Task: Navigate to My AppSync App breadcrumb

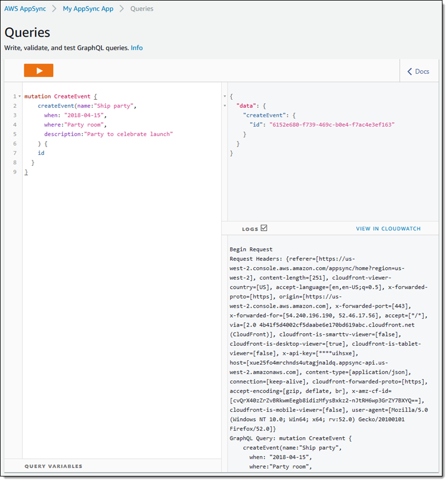Action: point(88,9)
